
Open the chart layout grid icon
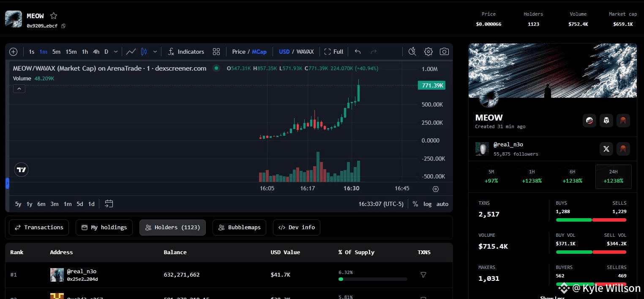click(x=216, y=52)
